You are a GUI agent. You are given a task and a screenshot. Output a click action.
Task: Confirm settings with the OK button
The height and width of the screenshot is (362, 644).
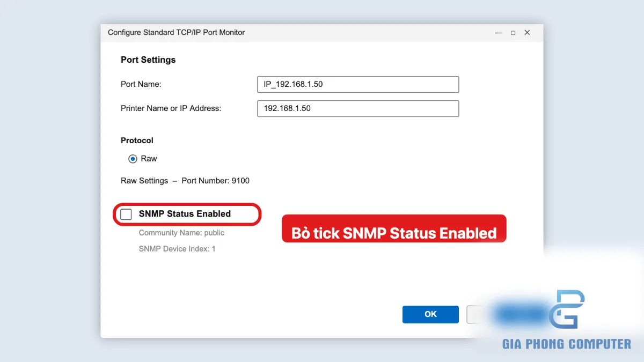(x=430, y=314)
